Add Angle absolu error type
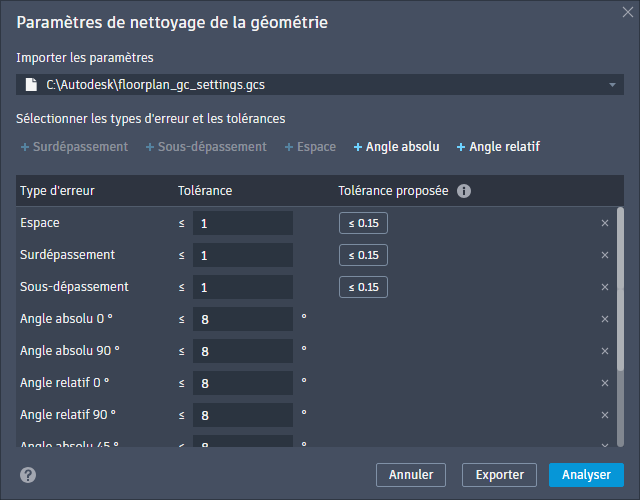This screenshot has height=500, width=640. click(x=396, y=147)
